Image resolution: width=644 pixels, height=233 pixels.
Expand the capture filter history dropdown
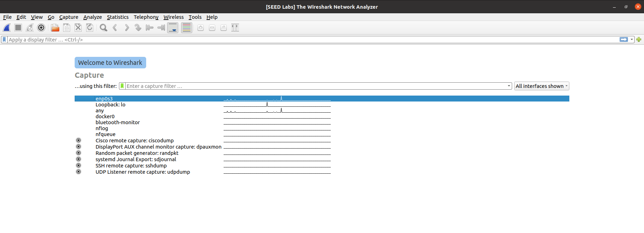pyautogui.click(x=509, y=86)
